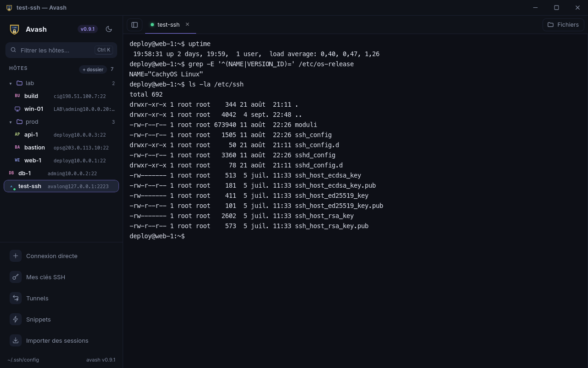Open Importer des sessions
Image resolution: width=588 pixels, height=368 pixels.
(61, 340)
